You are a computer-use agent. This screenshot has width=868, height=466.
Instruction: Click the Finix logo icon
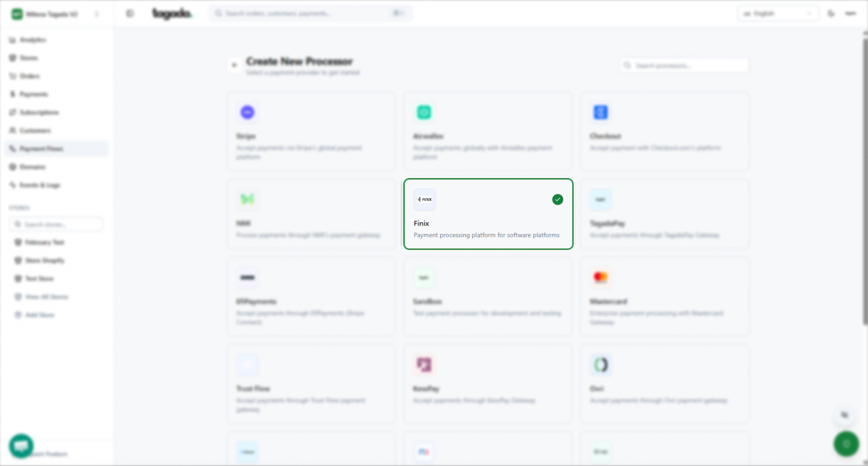[424, 200]
